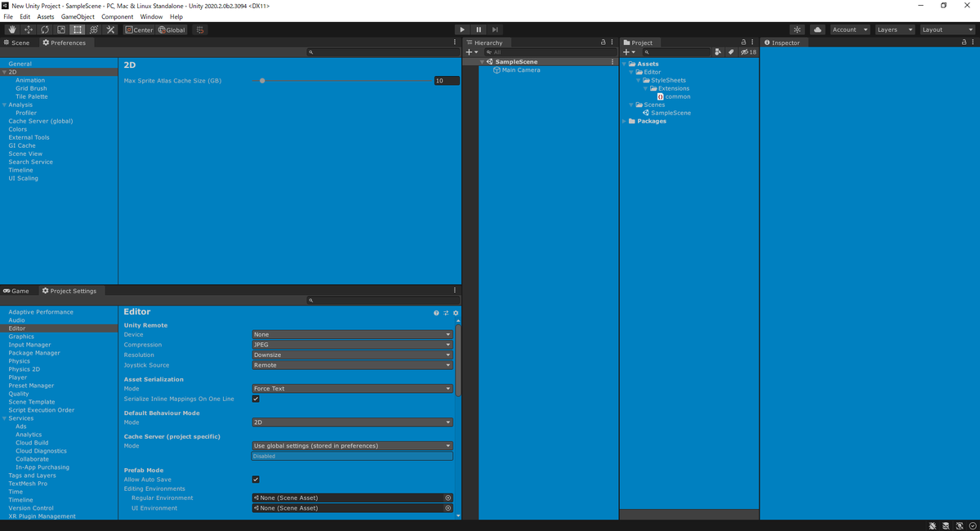Screen dimensions: 980x531
Task: Select the Rotate tool
Action: [x=45, y=29]
